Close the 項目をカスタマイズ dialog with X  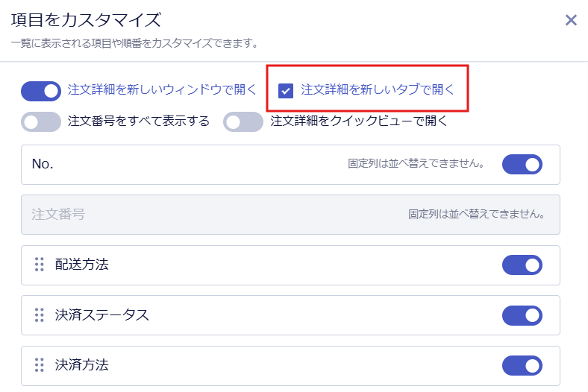coord(571,20)
